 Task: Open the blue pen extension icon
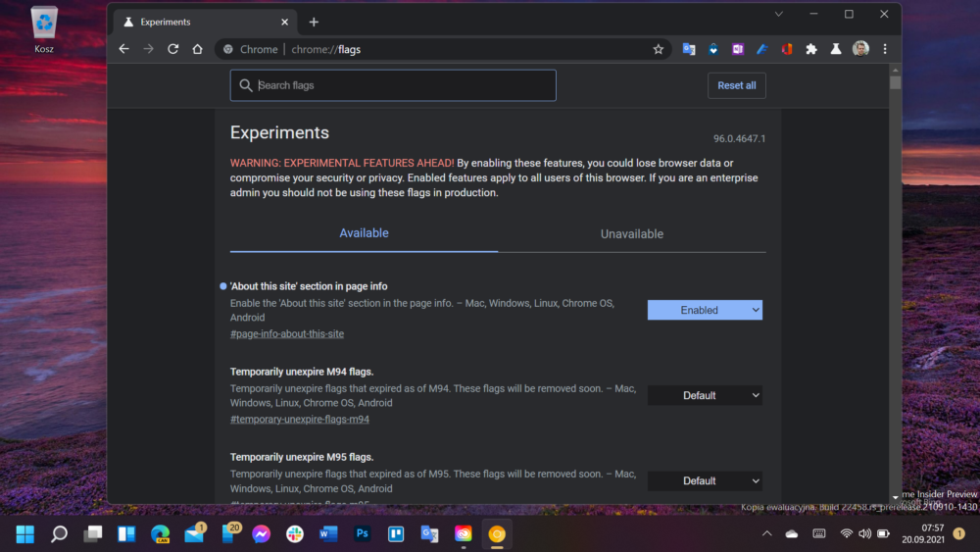(x=761, y=49)
